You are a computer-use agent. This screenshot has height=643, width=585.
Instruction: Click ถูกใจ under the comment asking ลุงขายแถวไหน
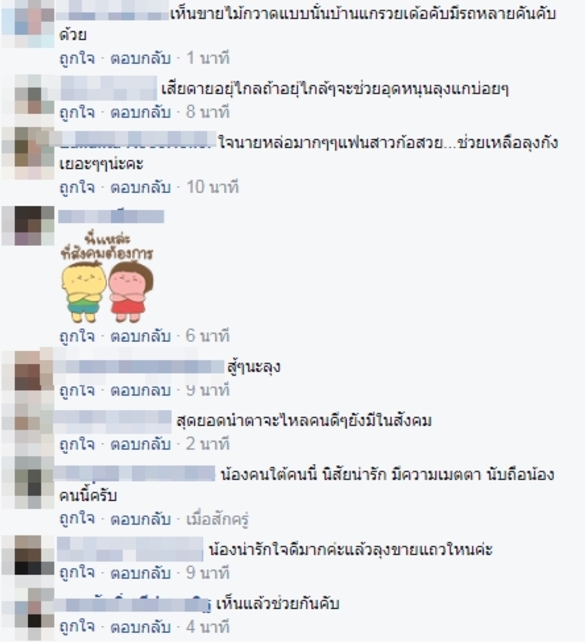tap(77, 572)
